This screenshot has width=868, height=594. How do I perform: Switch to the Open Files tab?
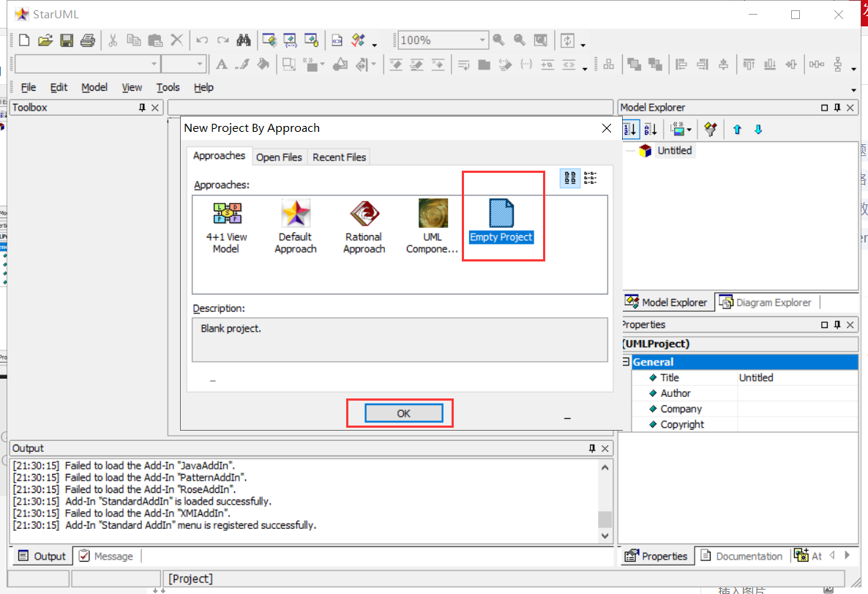click(x=279, y=157)
